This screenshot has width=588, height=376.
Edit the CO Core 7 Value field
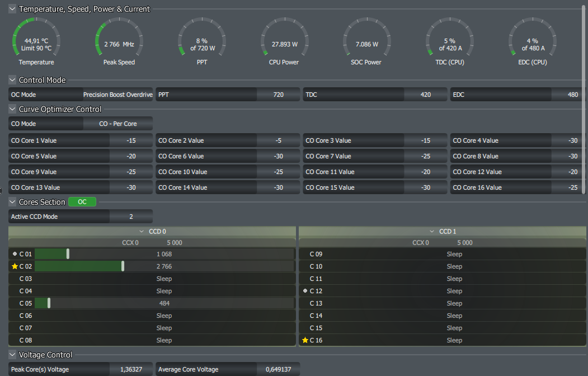pos(426,156)
